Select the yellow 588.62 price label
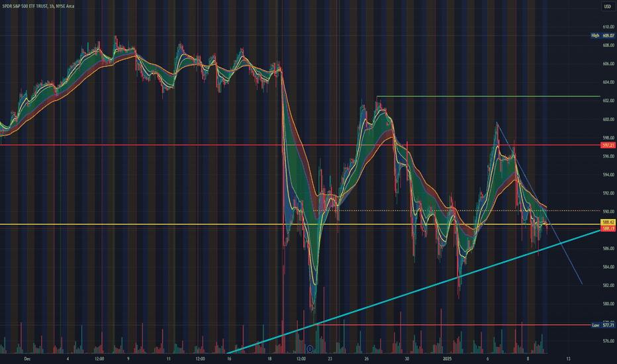 click(608, 222)
